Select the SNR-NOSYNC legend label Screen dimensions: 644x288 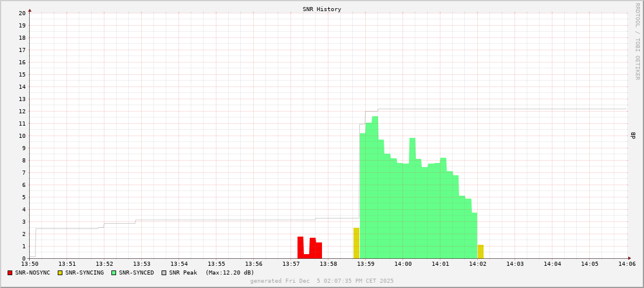[x=33, y=273]
